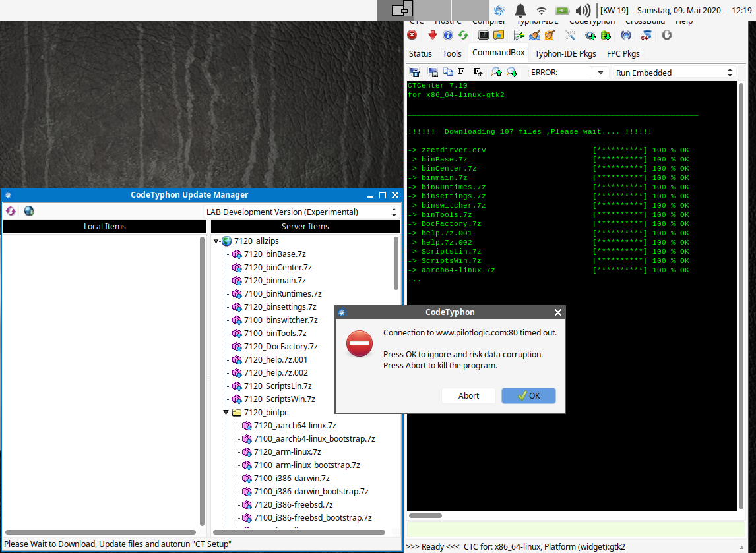Click the red stop icon in CTCenter toolbar
The image size is (756, 553).
(x=412, y=35)
